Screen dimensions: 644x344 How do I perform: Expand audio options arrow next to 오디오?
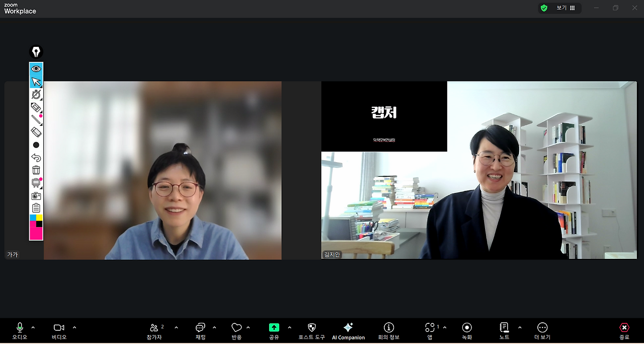(x=33, y=327)
